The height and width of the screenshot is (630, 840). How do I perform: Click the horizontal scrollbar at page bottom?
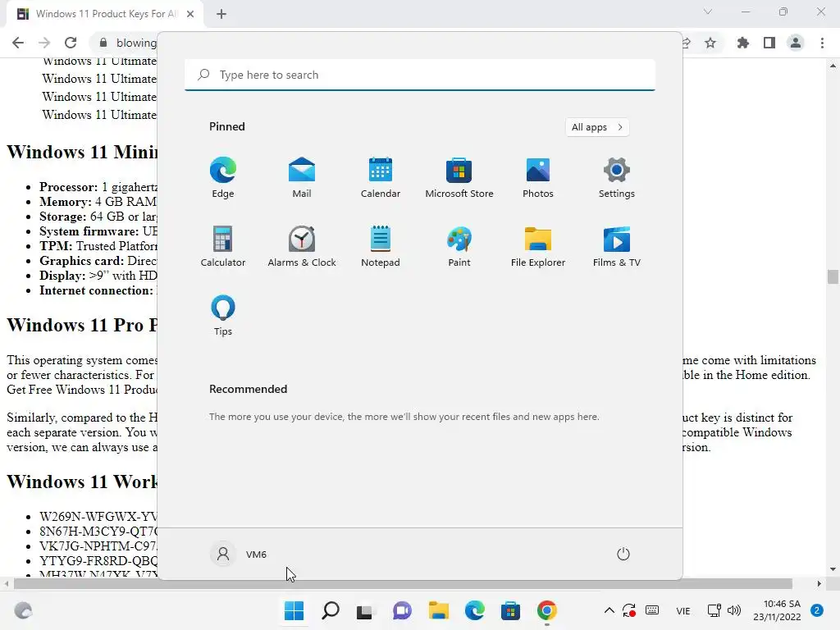[x=403, y=583]
